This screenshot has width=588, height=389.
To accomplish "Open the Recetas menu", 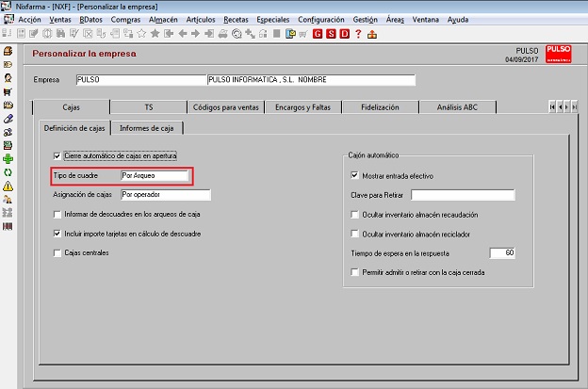I will tap(236, 20).
